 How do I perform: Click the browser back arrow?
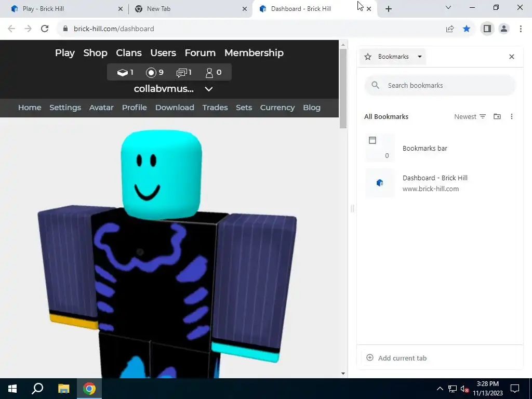pyautogui.click(x=11, y=29)
